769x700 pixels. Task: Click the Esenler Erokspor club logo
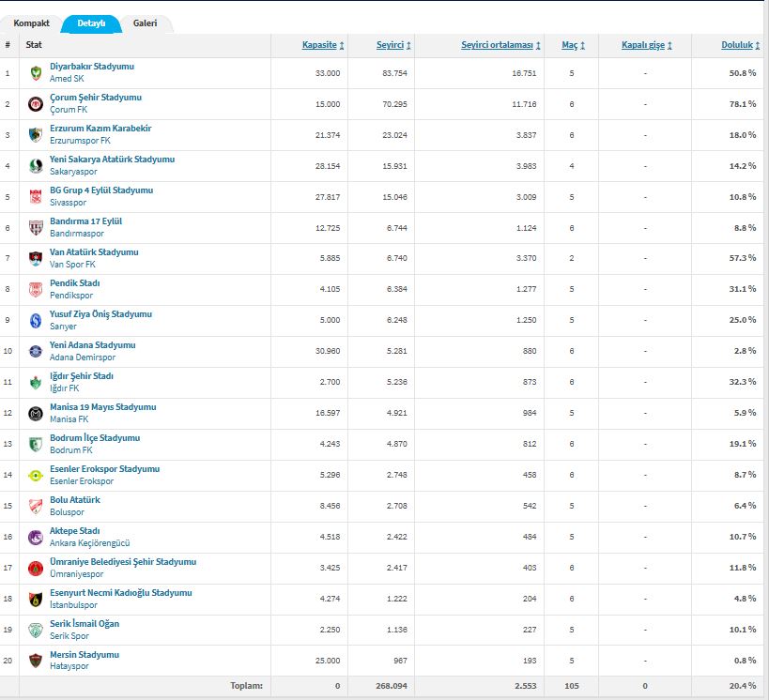coord(35,476)
